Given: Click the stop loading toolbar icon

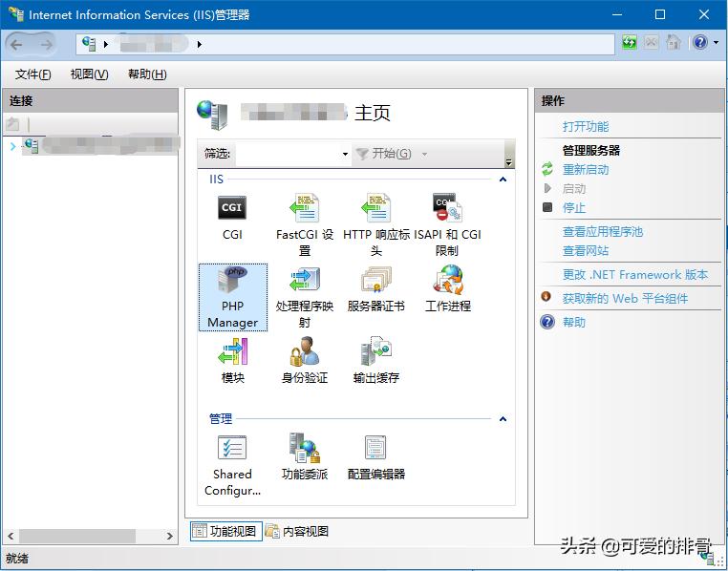Looking at the screenshot, I should click(651, 43).
